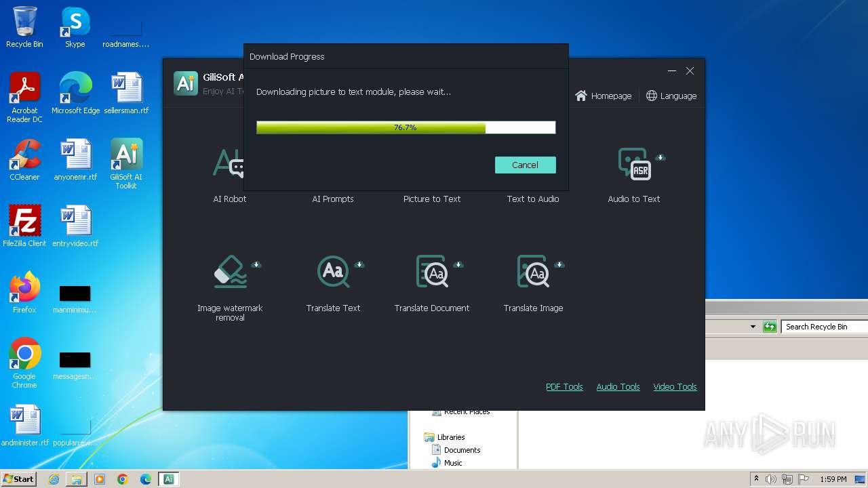
Task: Cancel the picture to text module download
Action: coord(525,165)
